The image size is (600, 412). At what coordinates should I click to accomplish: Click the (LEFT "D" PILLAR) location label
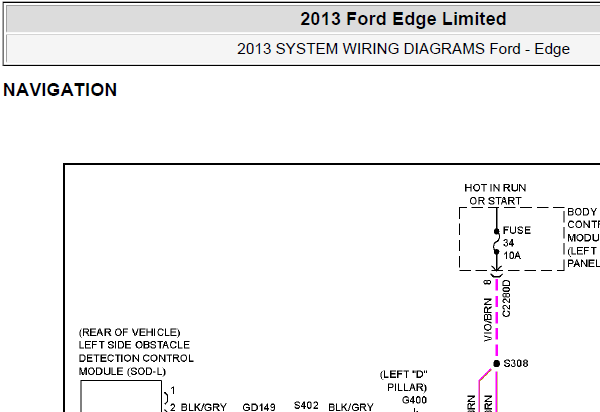[404, 381]
